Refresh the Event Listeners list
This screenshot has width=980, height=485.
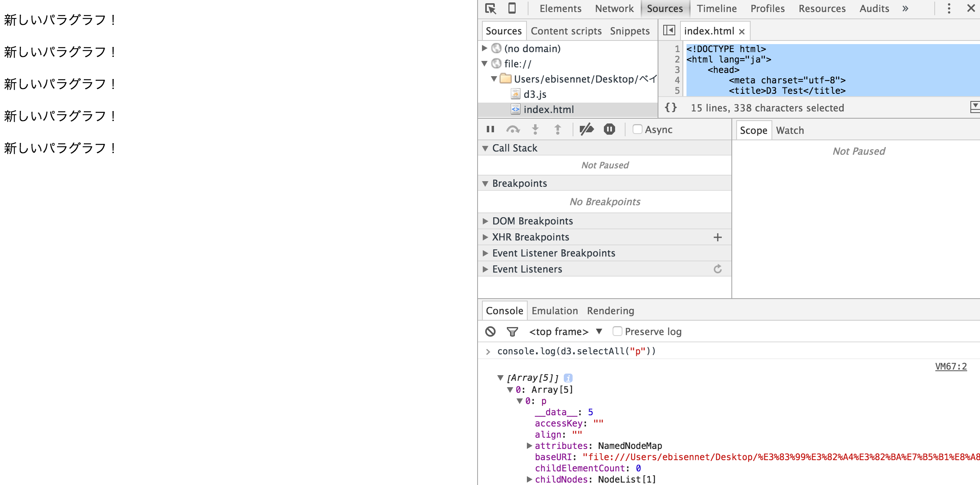click(x=718, y=269)
